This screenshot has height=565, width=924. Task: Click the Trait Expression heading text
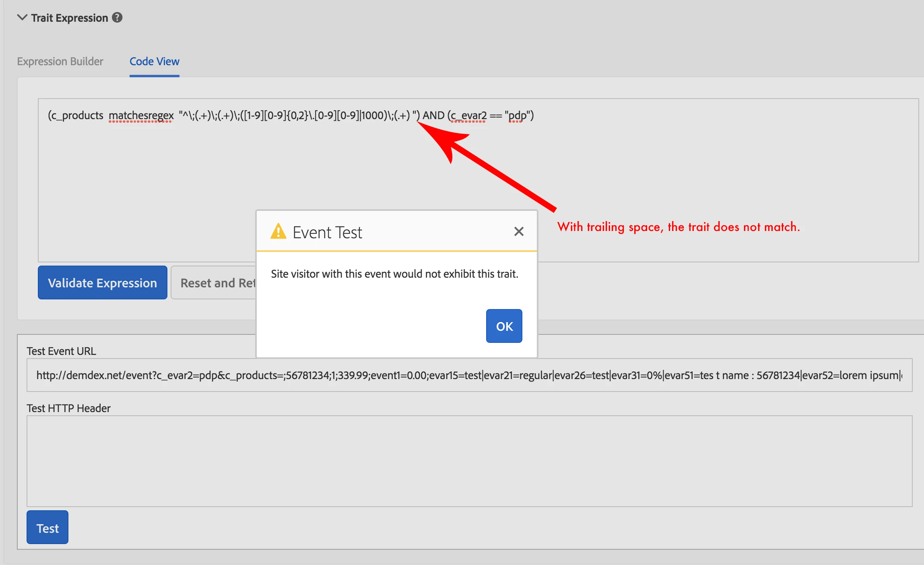click(70, 18)
